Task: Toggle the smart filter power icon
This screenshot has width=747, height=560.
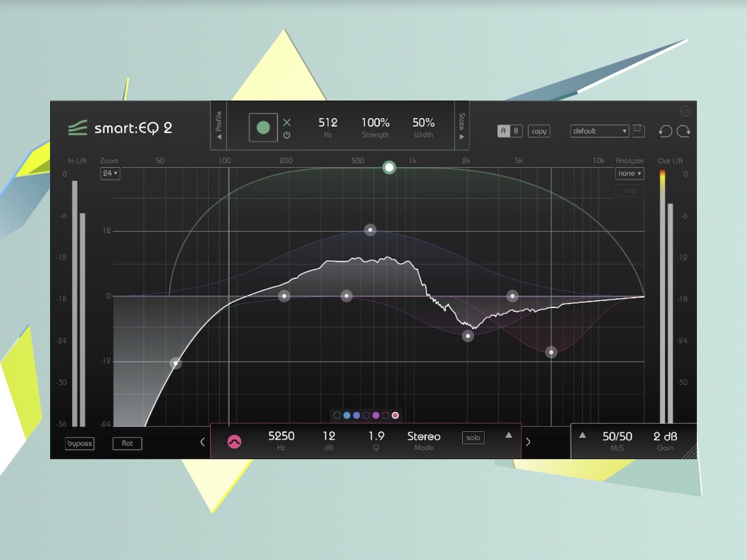Action: [x=287, y=135]
